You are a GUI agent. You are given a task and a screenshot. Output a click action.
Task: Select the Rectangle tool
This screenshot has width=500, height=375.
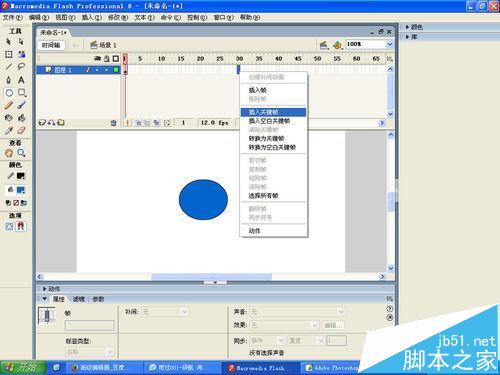pos(21,93)
